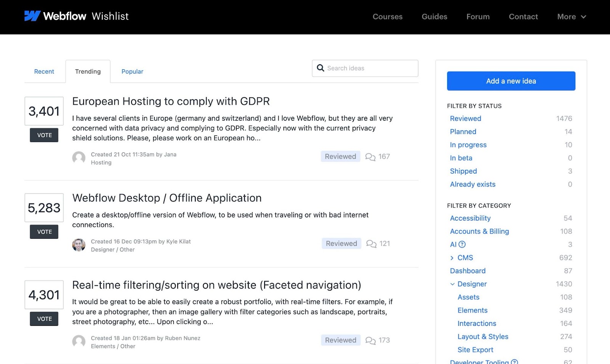Click the Webflow logo icon

pyautogui.click(x=32, y=16)
